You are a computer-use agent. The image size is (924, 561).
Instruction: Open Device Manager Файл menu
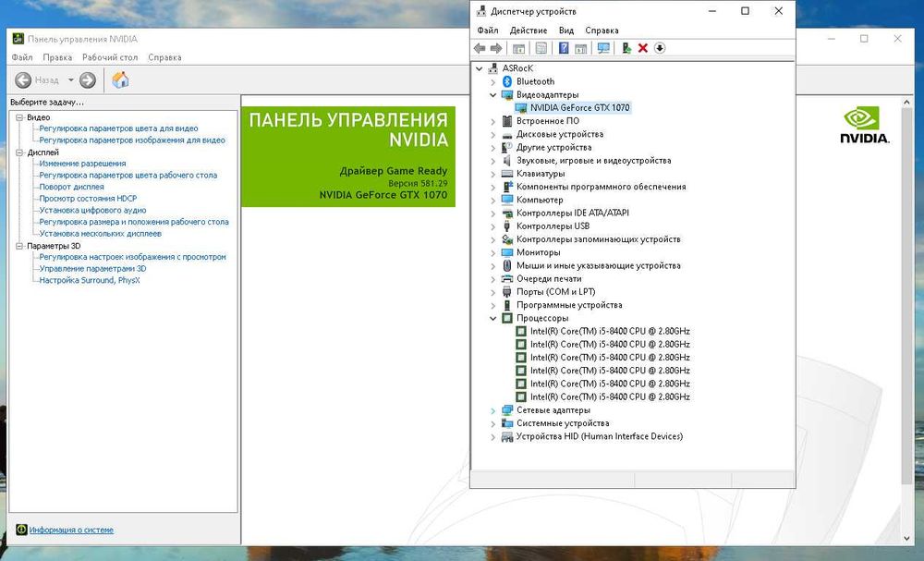(x=487, y=30)
